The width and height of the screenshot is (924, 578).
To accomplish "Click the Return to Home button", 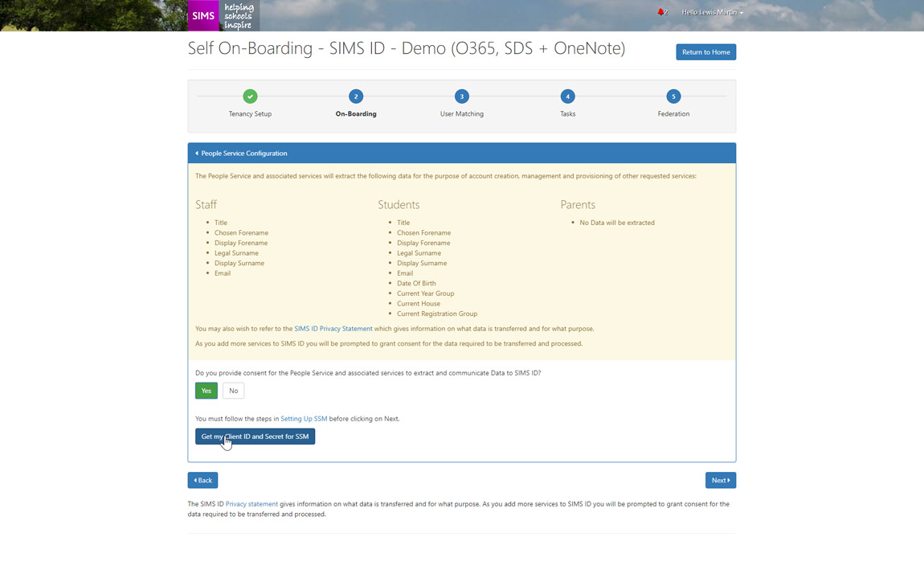I will click(706, 52).
